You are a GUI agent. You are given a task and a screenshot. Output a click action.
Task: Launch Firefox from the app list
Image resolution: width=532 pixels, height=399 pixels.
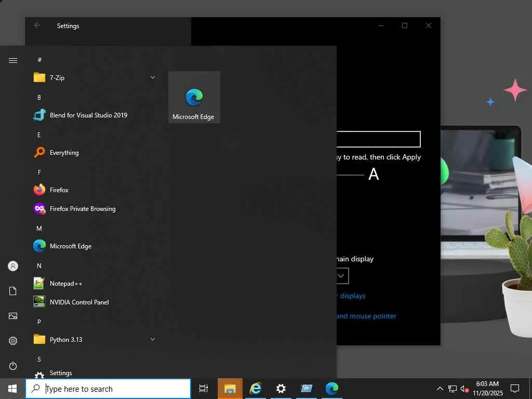click(x=95, y=190)
